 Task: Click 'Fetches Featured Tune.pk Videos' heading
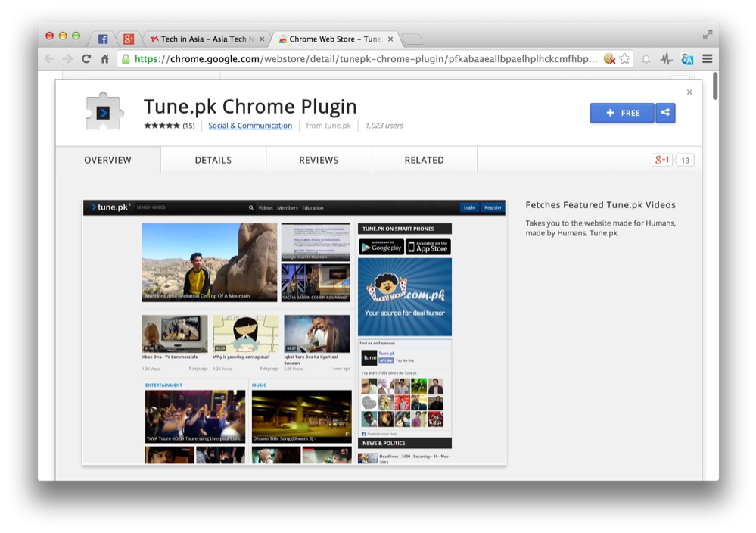pos(600,205)
